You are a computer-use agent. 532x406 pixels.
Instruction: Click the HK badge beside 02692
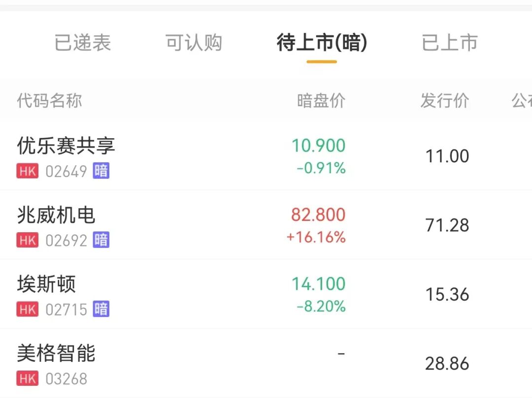tap(27, 240)
